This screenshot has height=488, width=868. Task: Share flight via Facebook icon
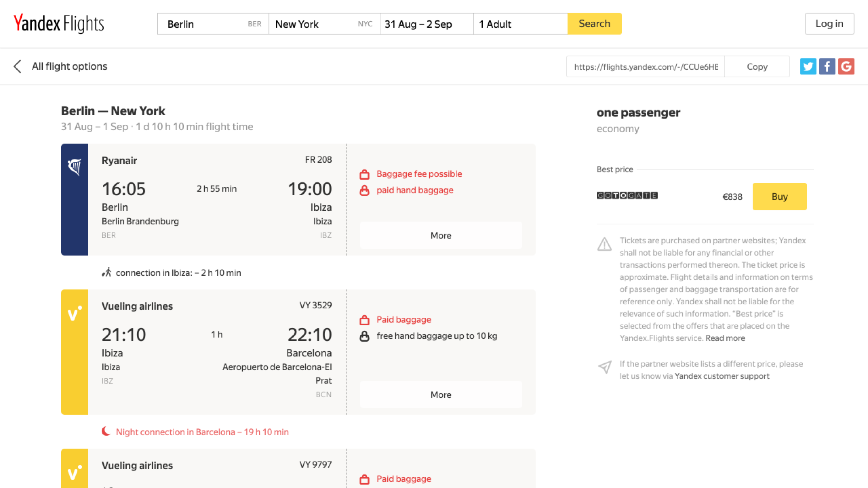(827, 67)
